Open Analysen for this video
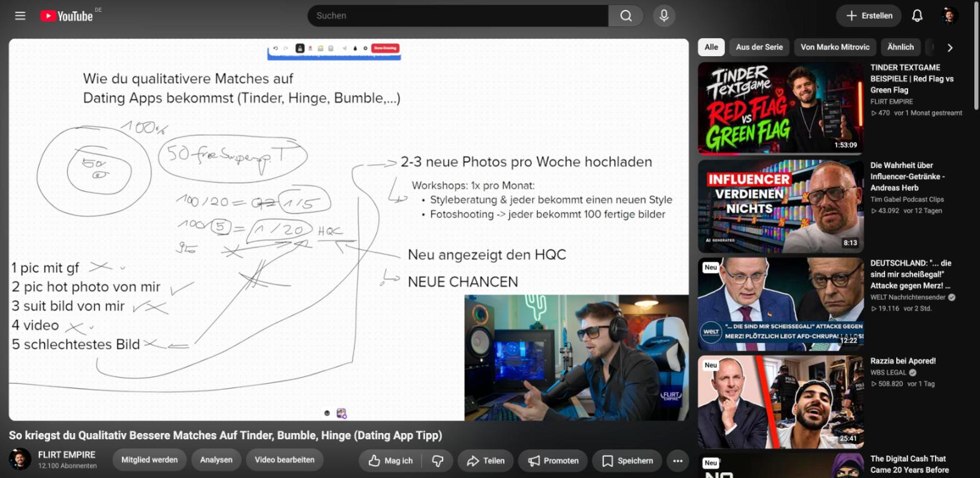Screen dimensions: 980x478 216,460
